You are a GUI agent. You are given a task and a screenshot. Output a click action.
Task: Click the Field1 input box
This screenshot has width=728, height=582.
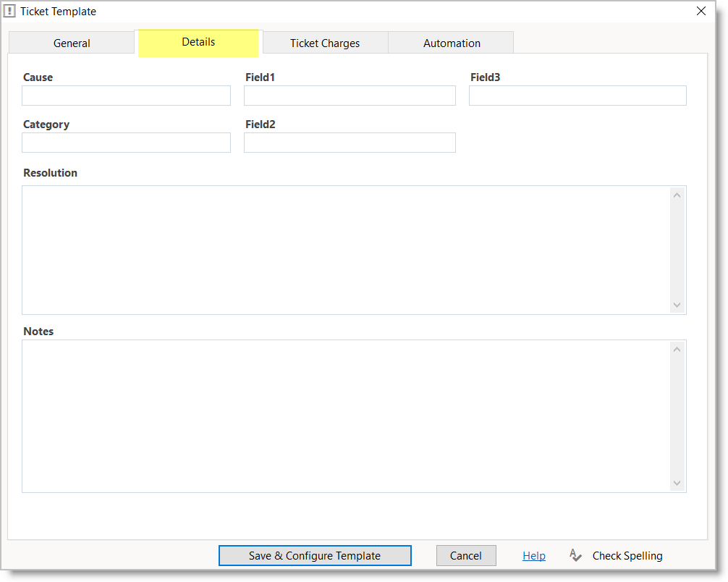tap(350, 96)
